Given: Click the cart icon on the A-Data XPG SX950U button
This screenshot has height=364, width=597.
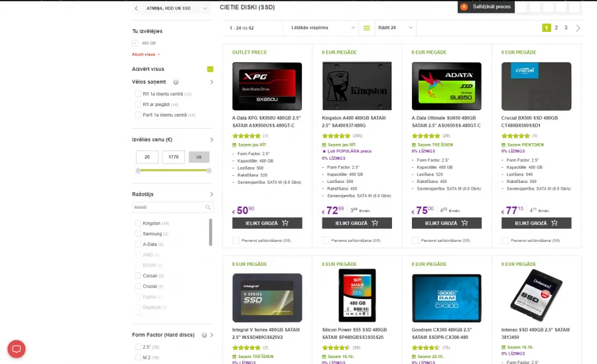Looking at the screenshot, I should pos(285,223).
